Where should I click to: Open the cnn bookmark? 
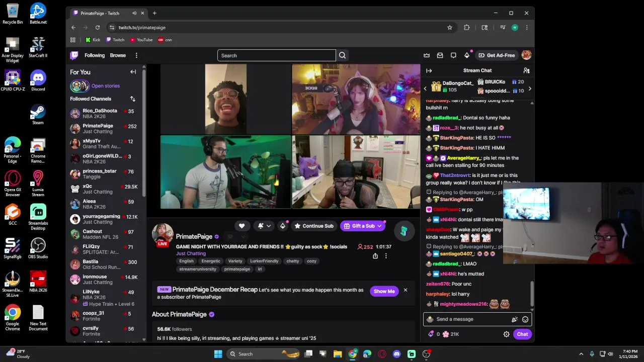point(165,40)
